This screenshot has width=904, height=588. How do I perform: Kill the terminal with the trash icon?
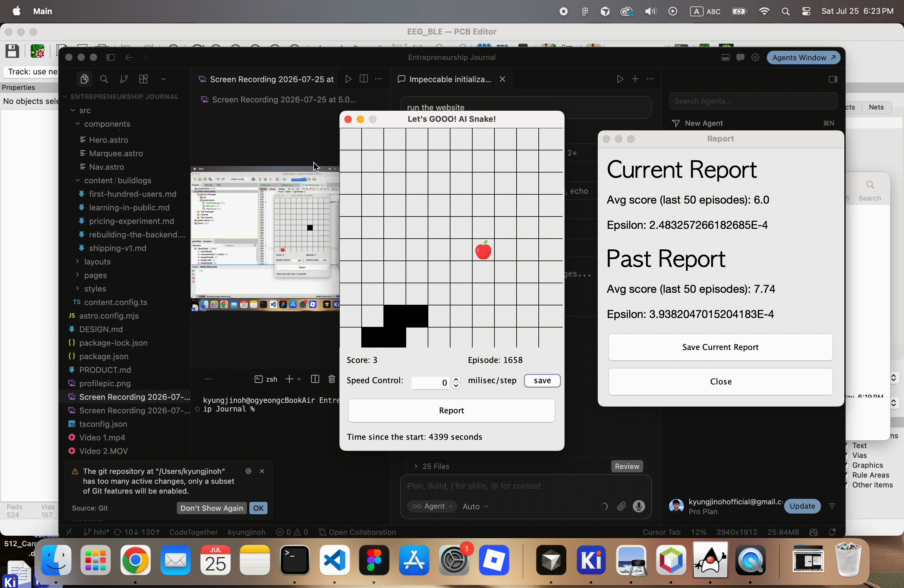331,379
